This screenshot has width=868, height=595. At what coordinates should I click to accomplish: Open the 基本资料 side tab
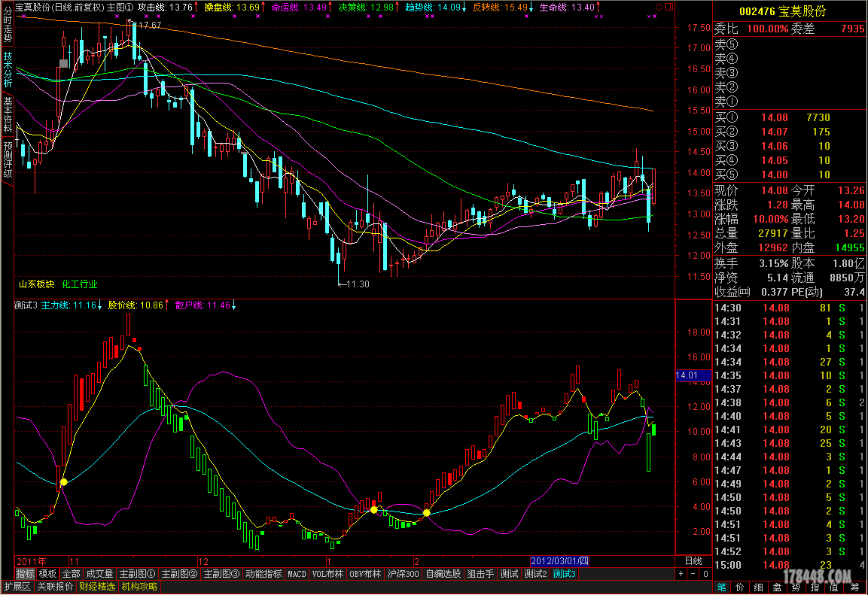pyautogui.click(x=8, y=114)
